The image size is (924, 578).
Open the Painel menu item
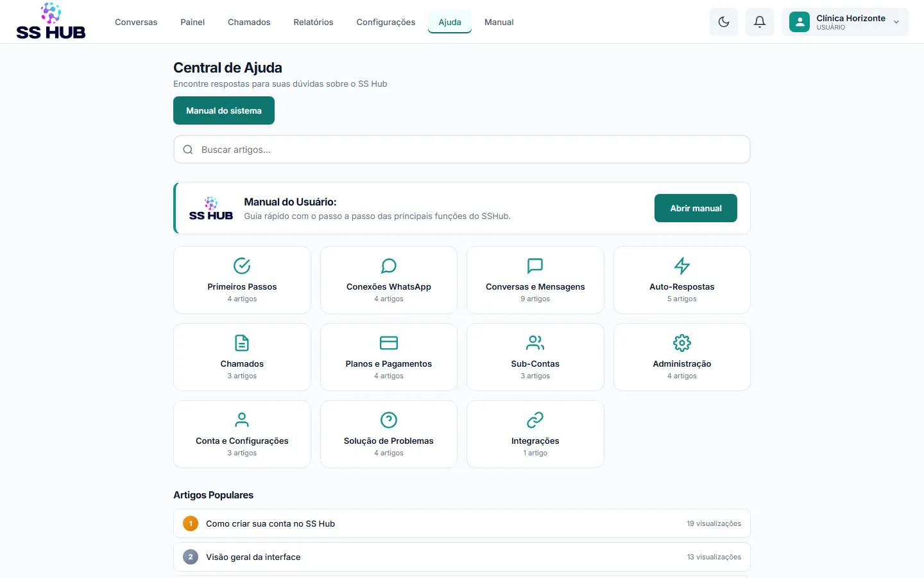click(x=193, y=22)
